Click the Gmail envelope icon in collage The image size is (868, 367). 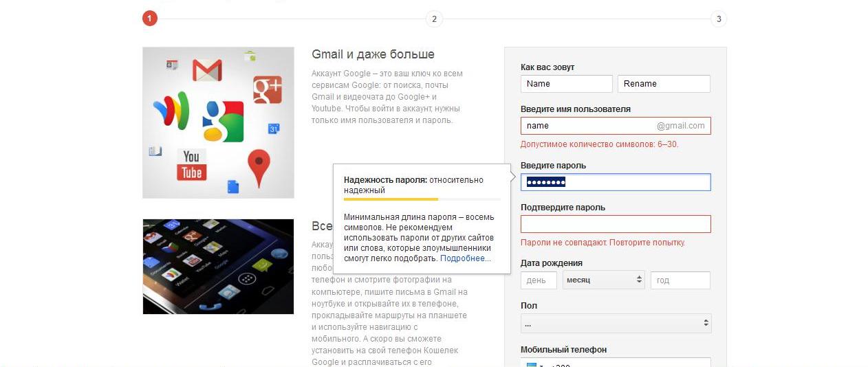[207, 69]
